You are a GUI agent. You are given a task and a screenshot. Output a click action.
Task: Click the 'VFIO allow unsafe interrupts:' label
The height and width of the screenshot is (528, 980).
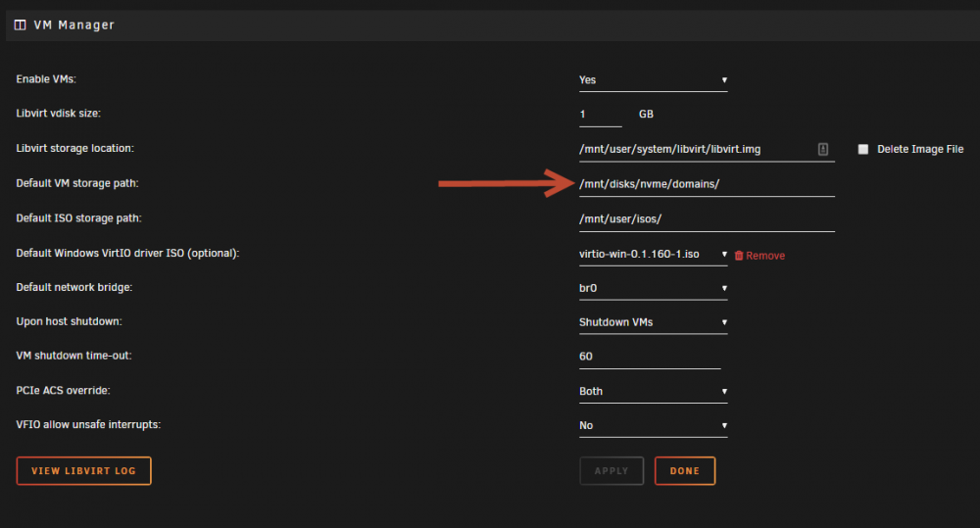(x=88, y=424)
